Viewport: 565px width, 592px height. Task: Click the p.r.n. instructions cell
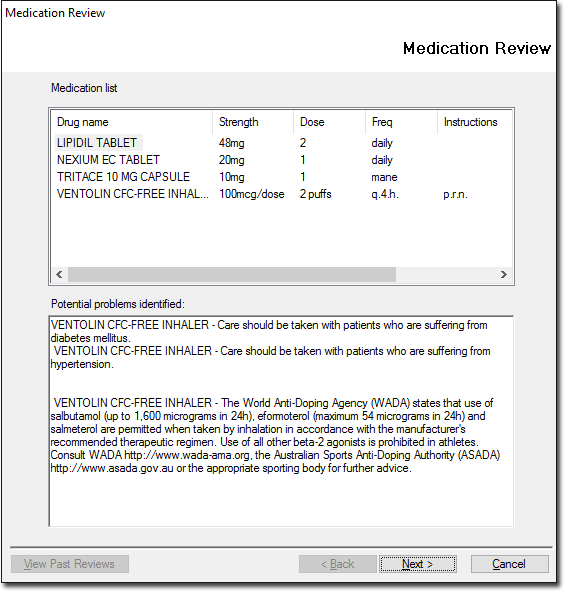[455, 194]
